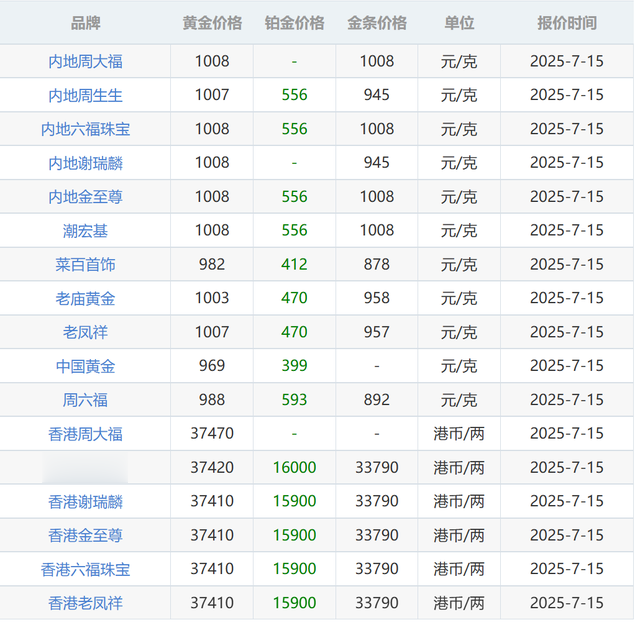The width and height of the screenshot is (640, 625).
Task: Select 老庙黄金 gold price 1003
Action: pos(212,298)
